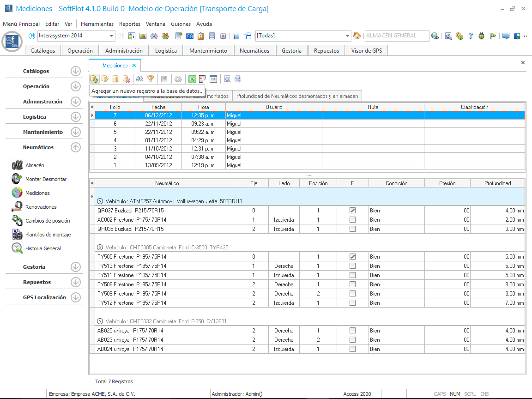
Task: Collapse the vehicle ATM0257 Volkswagen Jetta group
Action: pyautogui.click(x=100, y=201)
